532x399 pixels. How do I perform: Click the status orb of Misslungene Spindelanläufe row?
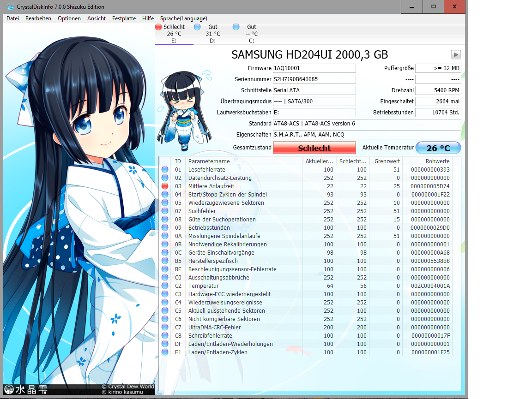(x=165, y=236)
